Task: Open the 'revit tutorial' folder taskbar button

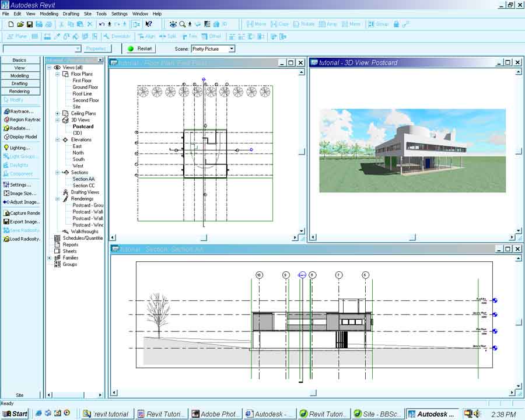Action: [107, 414]
